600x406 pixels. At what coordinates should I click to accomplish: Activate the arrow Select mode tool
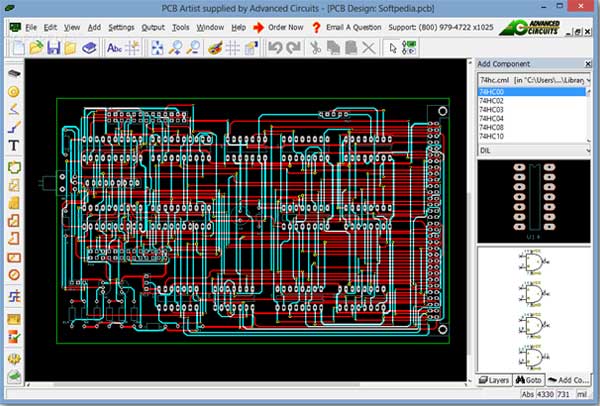(x=393, y=47)
